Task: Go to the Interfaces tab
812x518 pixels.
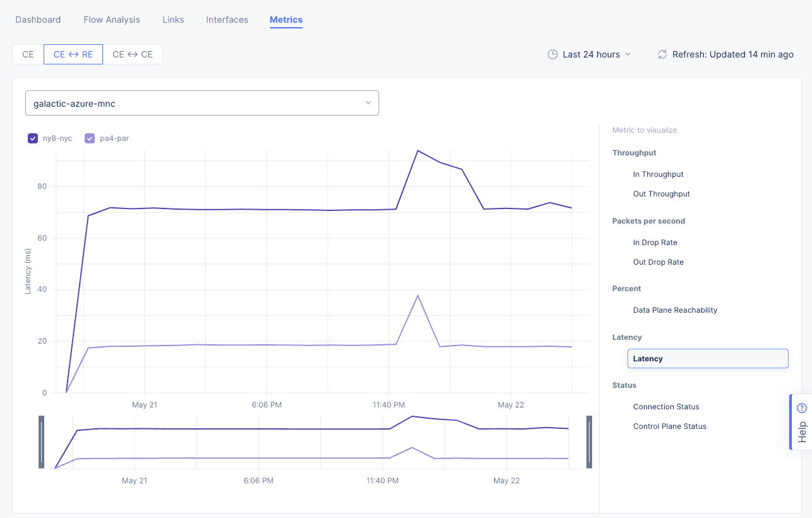Action: 227,20
